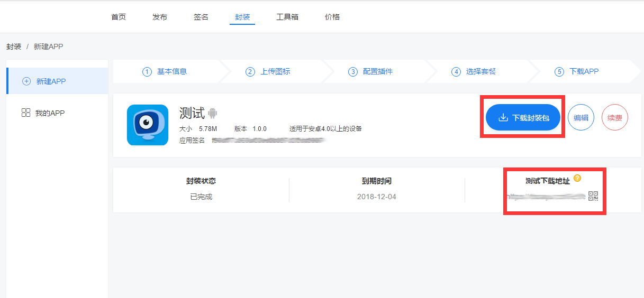Click the QR code icon
This screenshot has width=644, height=298.
pos(593,197)
